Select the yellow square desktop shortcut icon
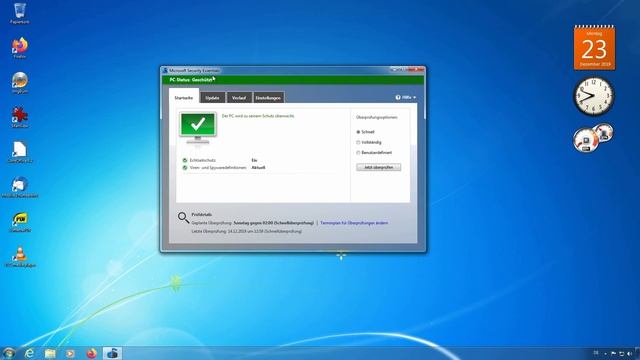The width and height of the screenshot is (640, 360). pyautogui.click(x=20, y=221)
